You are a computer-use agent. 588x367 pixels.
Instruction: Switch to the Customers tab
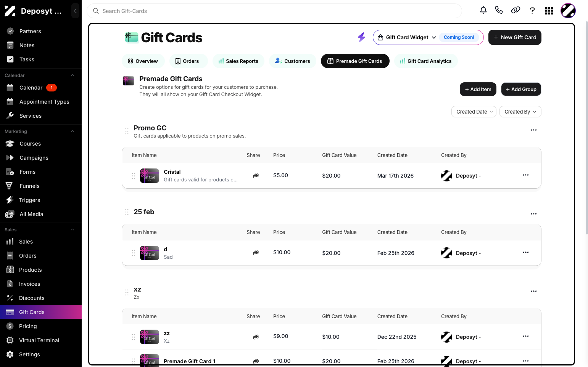[293, 61]
